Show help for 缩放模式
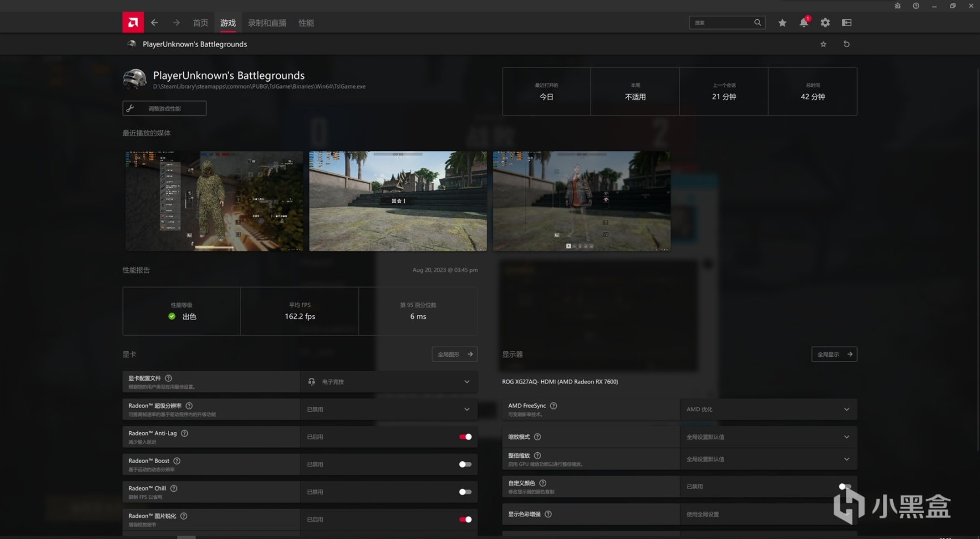This screenshot has height=539, width=980. (x=537, y=437)
